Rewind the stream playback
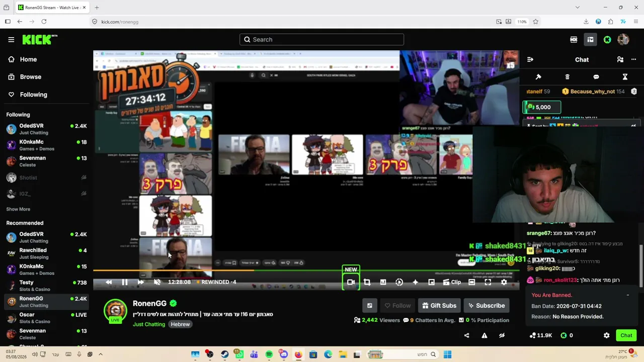The height and width of the screenshot is (362, 644). coord(109,282)
